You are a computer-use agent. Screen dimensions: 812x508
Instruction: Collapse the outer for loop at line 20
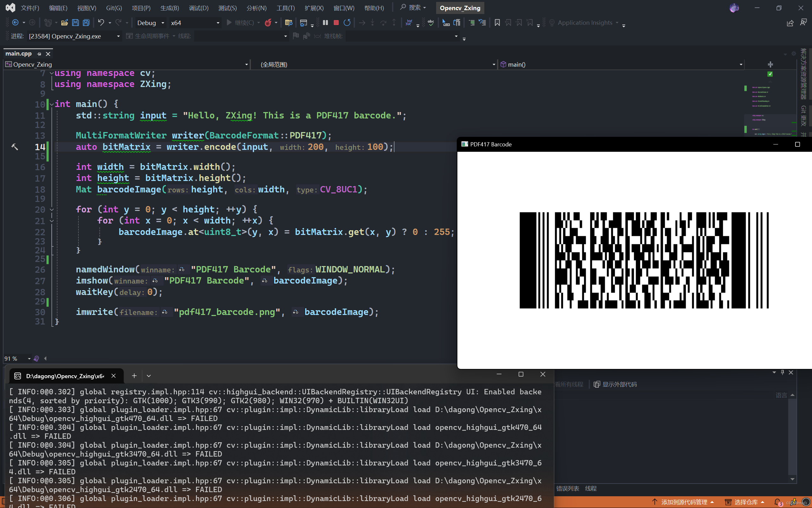pos(52,209)
